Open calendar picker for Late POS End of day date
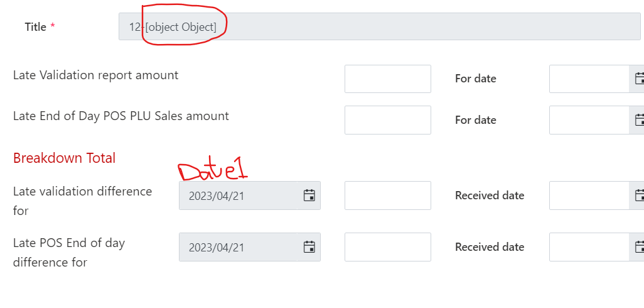 tap(309, 247)
